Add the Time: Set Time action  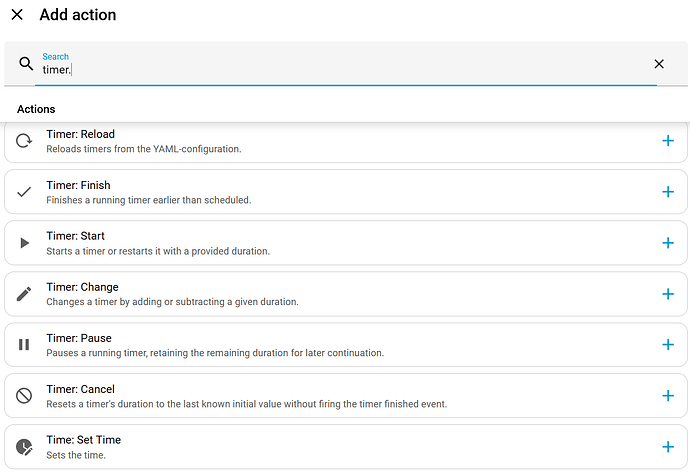pos(668,447)
